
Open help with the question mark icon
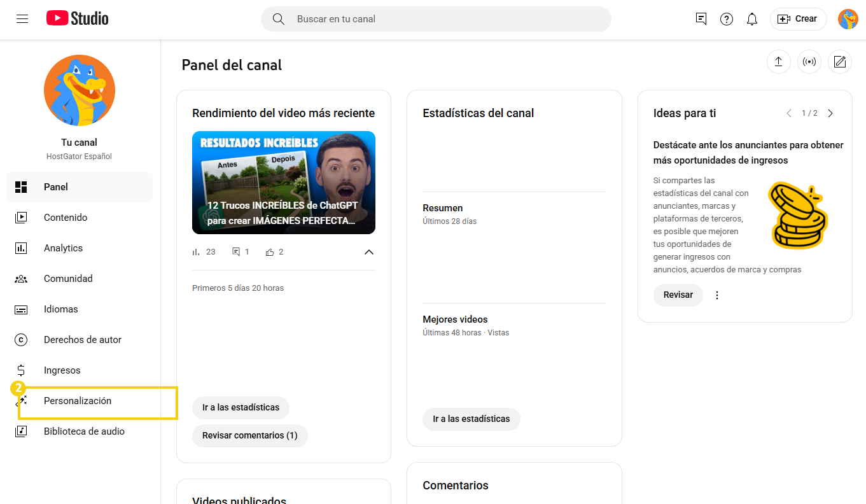click(726, 19)
